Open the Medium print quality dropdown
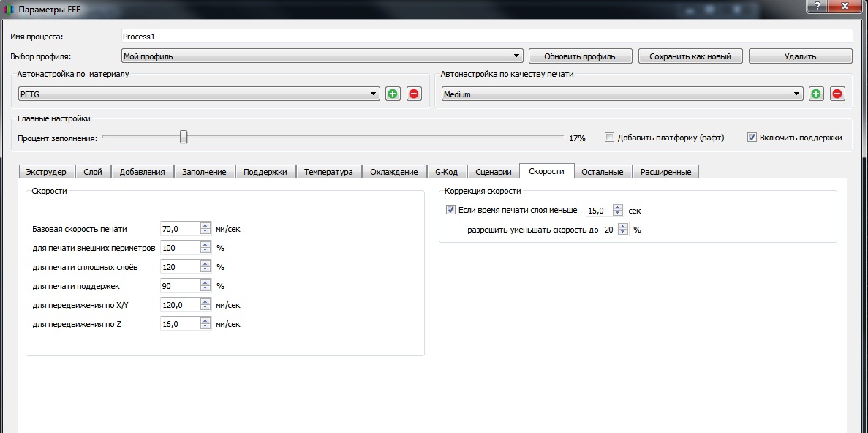 [622, 94]
